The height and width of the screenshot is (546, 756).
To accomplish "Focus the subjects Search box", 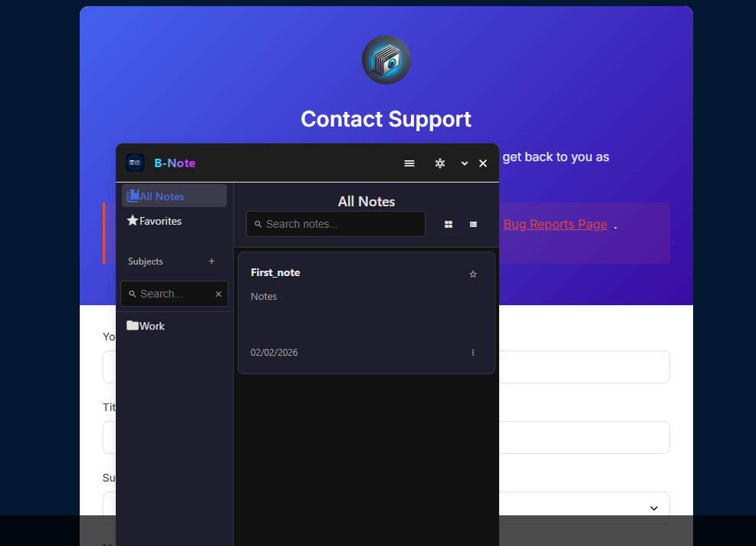I will tap(171, 294).
